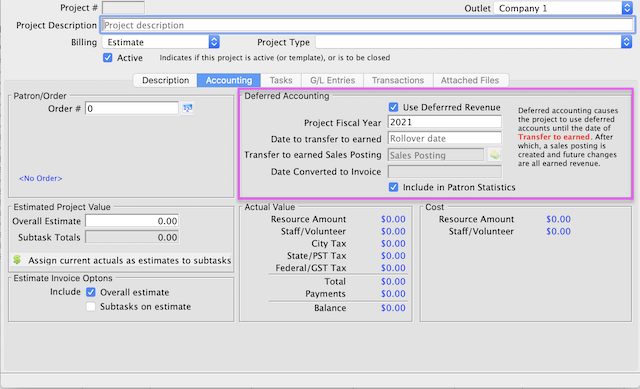Switch to the Transactions tab
Screen dimensions: 640x389
point(398,80)
